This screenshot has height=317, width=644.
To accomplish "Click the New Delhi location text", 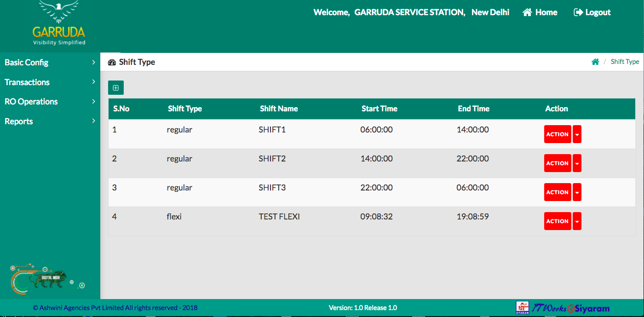I will click(490, 12).
